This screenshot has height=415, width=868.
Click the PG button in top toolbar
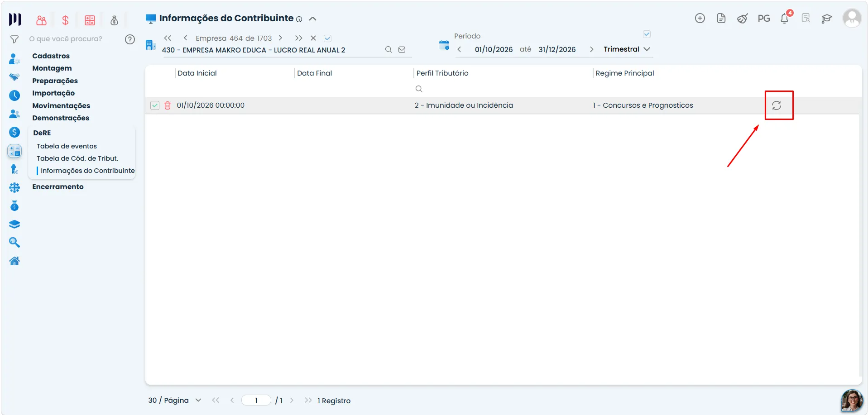[763, 19]
